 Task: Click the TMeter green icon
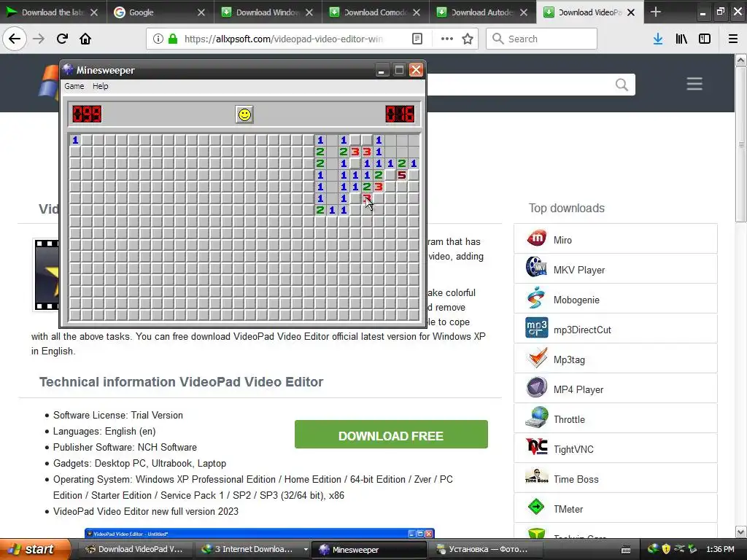tap(536, 507)
